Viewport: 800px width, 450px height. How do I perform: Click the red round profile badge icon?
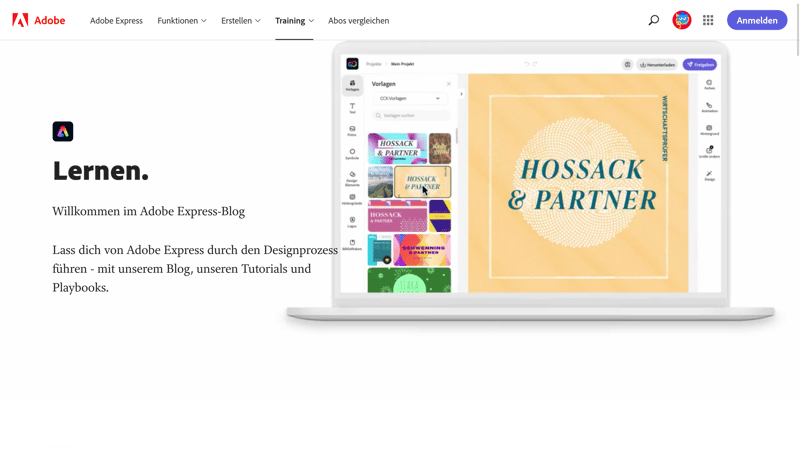tap(682, 20)
